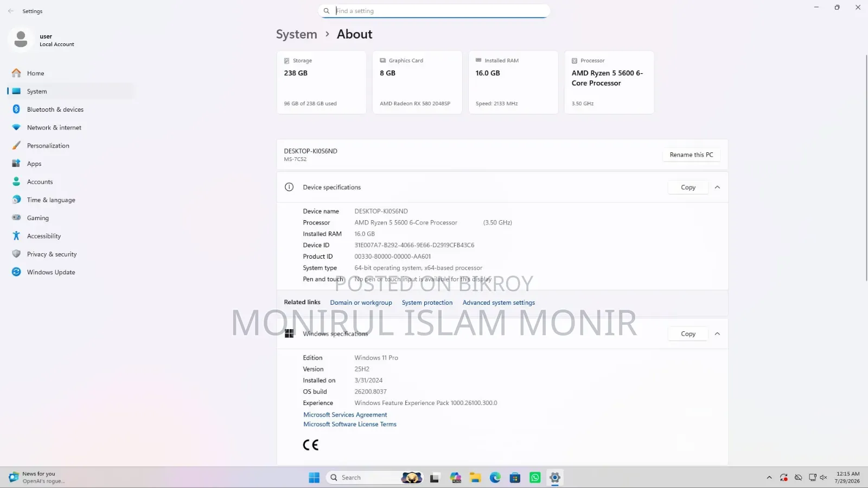Screen dimensions: 868x488
Task: Open WhatsApp from the taskbar
Action: [535, 478]
